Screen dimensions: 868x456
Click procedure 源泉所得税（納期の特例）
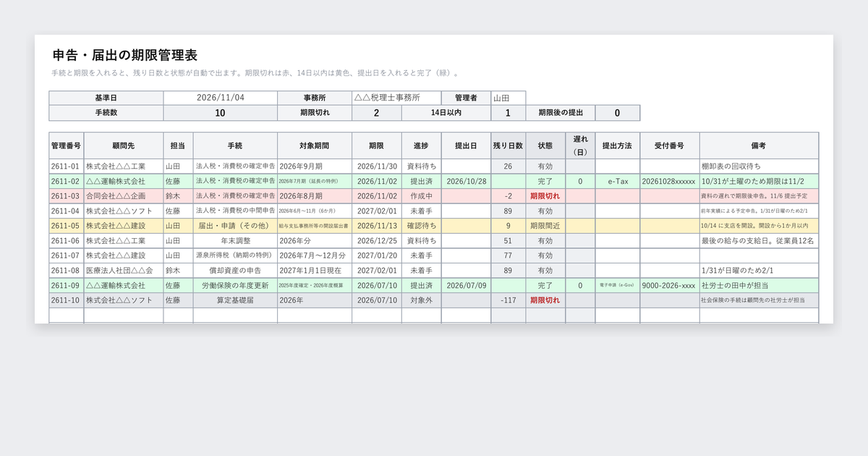click(x=235, y=256)
